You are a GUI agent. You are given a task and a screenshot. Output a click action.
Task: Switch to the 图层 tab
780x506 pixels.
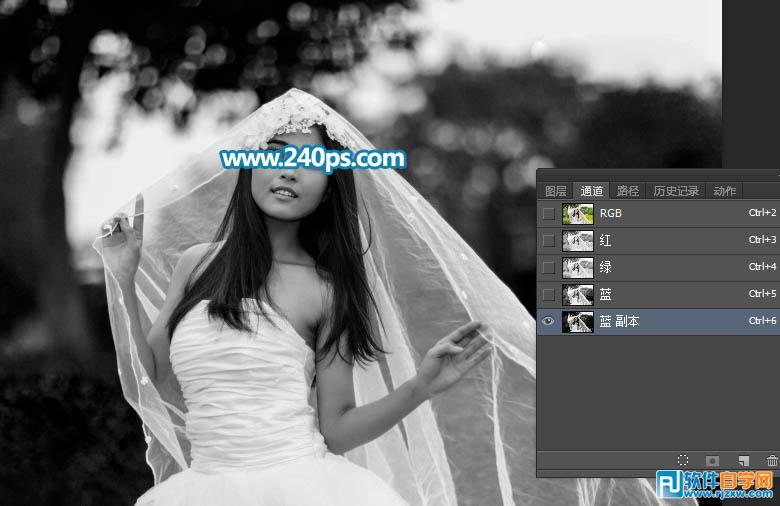click(555, 191)
